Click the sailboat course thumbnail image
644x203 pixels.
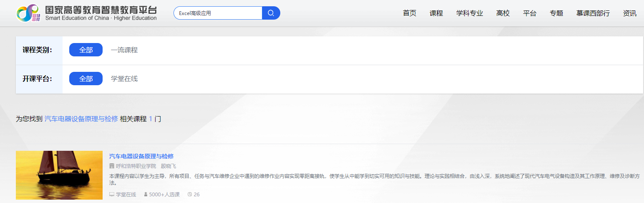click(x=59, y=175)
